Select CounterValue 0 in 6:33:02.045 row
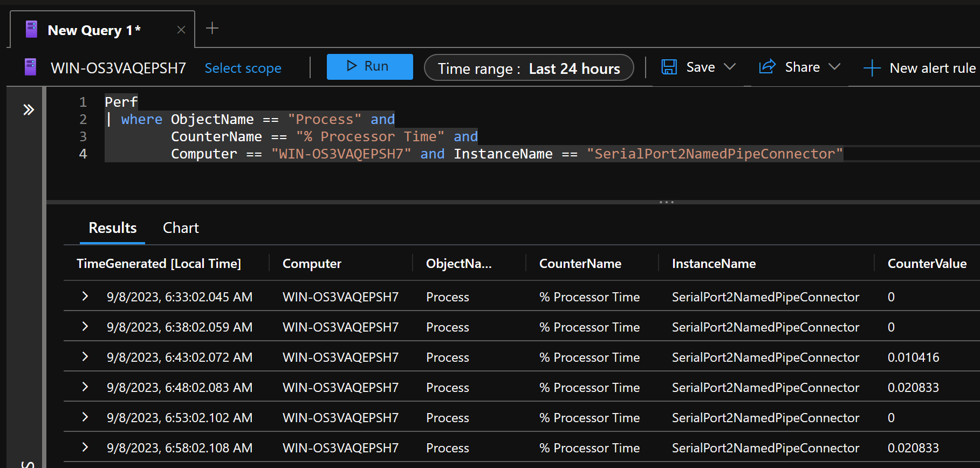 891,297
